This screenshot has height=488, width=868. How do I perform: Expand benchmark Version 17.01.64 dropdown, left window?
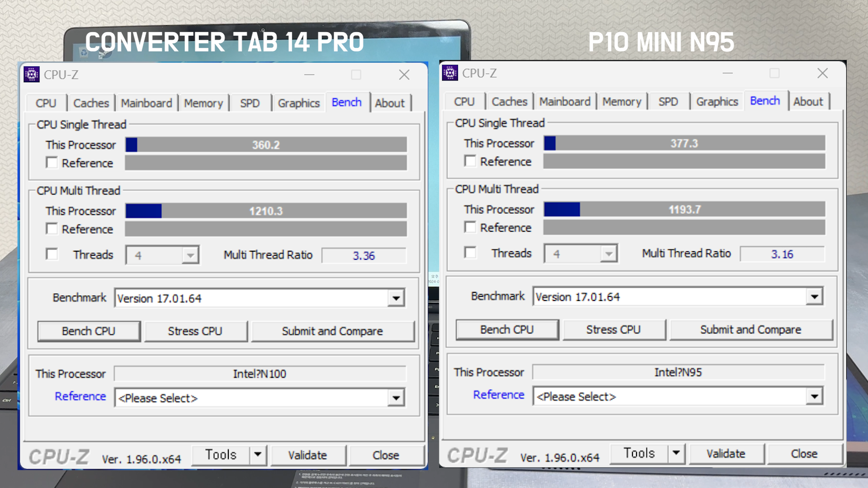pyautogui.click(x=396, y=298)
